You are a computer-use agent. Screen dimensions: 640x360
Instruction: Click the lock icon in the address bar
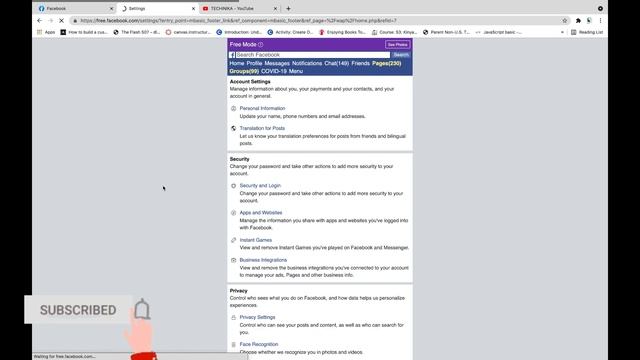point(75,21)
